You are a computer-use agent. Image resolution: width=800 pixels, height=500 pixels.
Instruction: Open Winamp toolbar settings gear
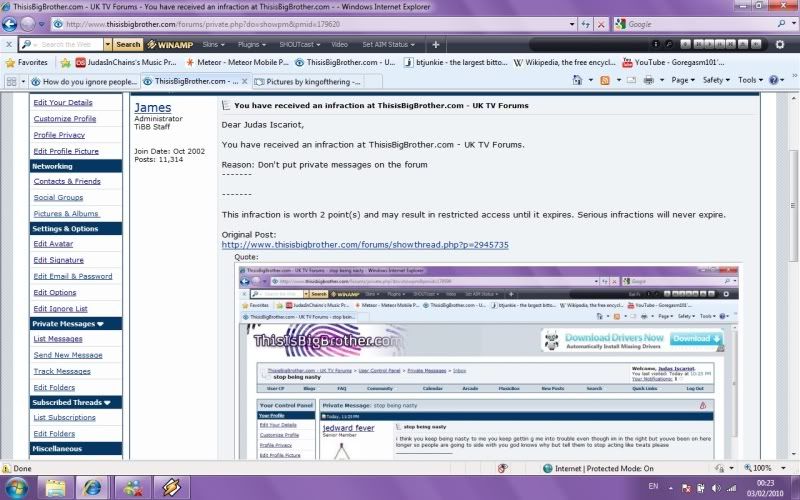click(780, 44)
